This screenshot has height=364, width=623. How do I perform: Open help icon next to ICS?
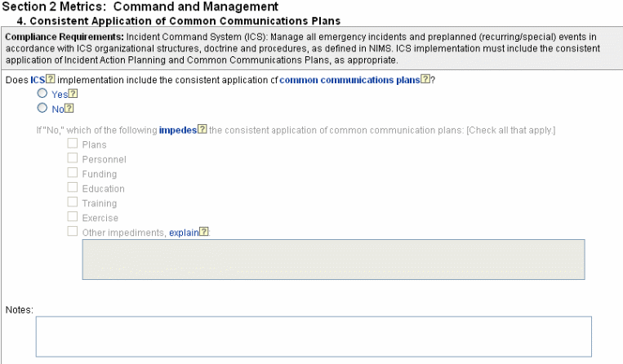(51, 80)
